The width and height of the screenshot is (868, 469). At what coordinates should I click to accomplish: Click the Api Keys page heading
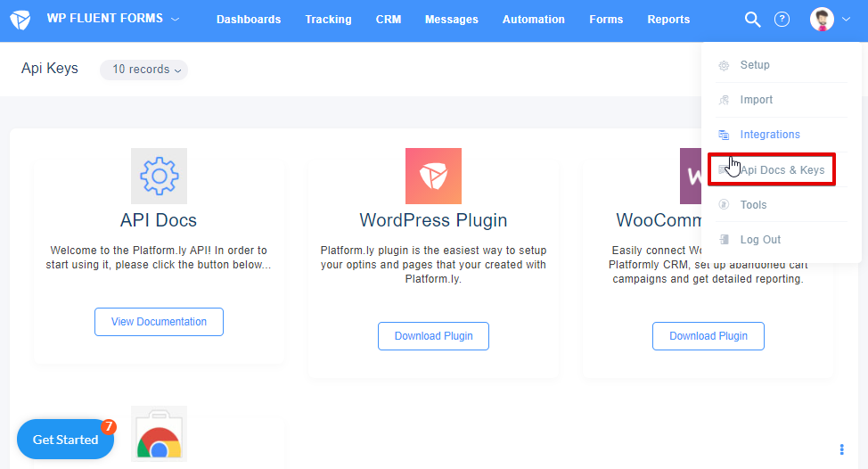[x=50, y=69]
